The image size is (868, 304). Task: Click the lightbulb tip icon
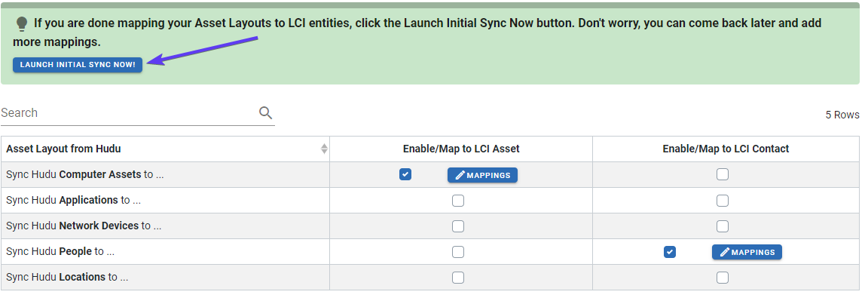22,23
